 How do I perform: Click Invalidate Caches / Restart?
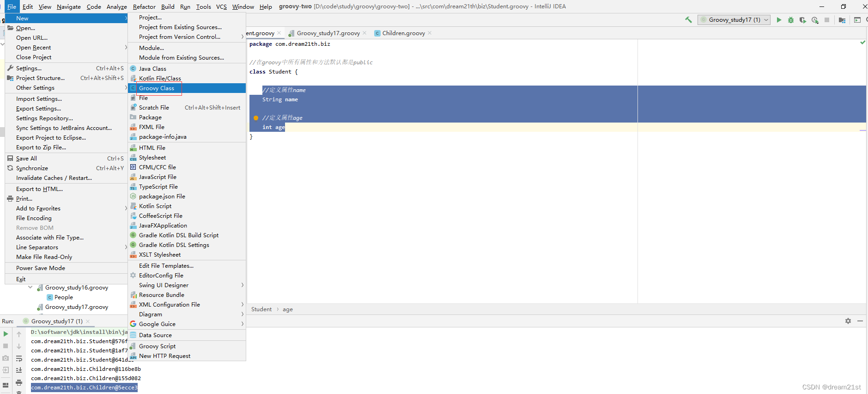click(66, 178)
